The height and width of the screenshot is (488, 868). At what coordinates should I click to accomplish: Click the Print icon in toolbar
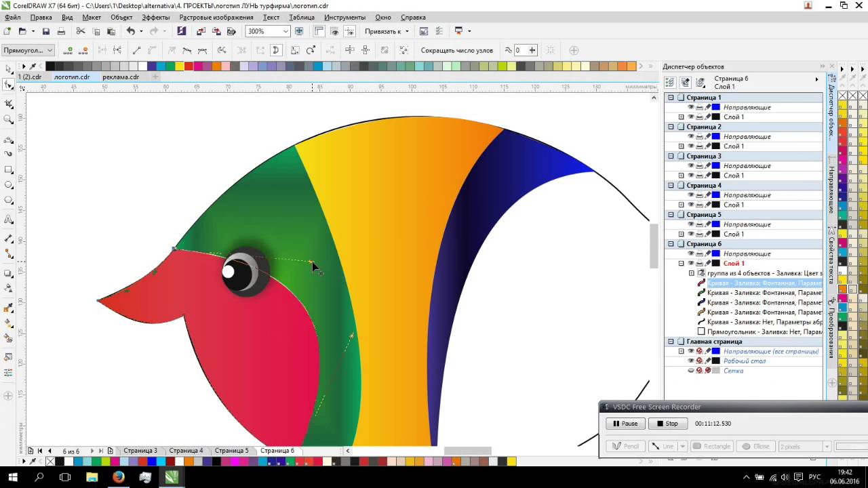click(61, 31)
